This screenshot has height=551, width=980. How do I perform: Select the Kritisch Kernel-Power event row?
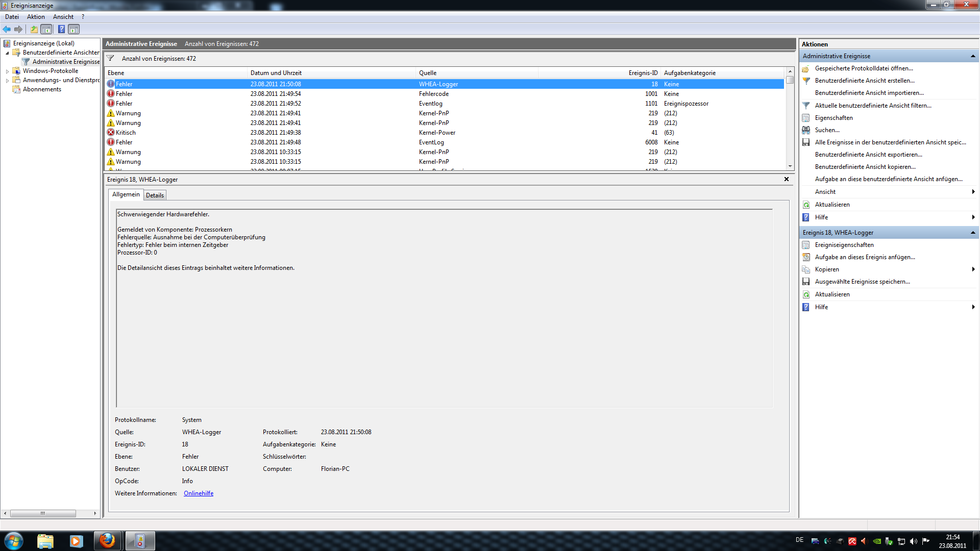pyautogui.click(x=276, y=133)
